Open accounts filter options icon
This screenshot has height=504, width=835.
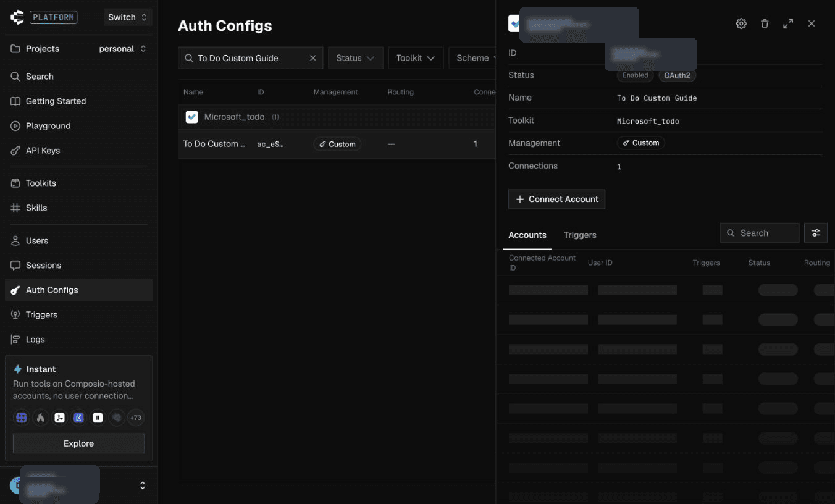[x=816, y=233]
